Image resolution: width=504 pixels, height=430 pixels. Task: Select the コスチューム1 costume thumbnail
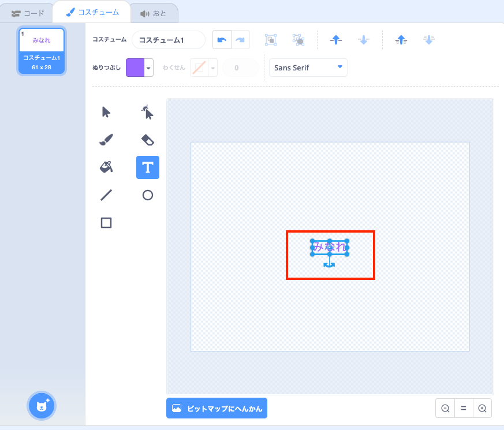42,51
